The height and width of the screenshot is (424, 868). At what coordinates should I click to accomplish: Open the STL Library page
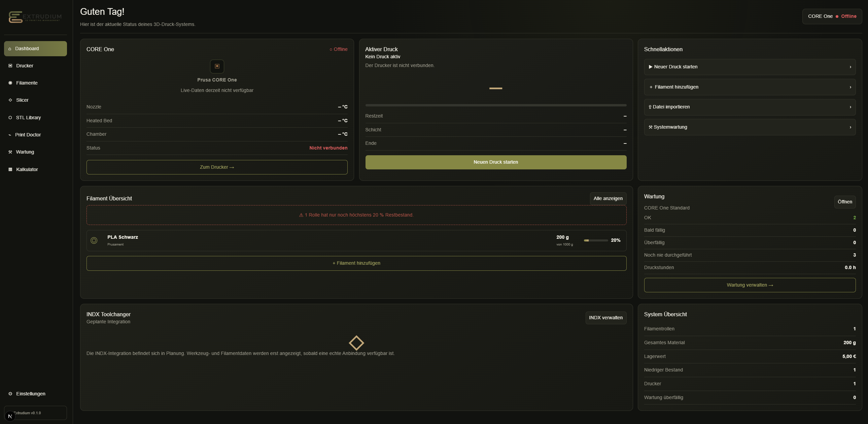[35, 118]
